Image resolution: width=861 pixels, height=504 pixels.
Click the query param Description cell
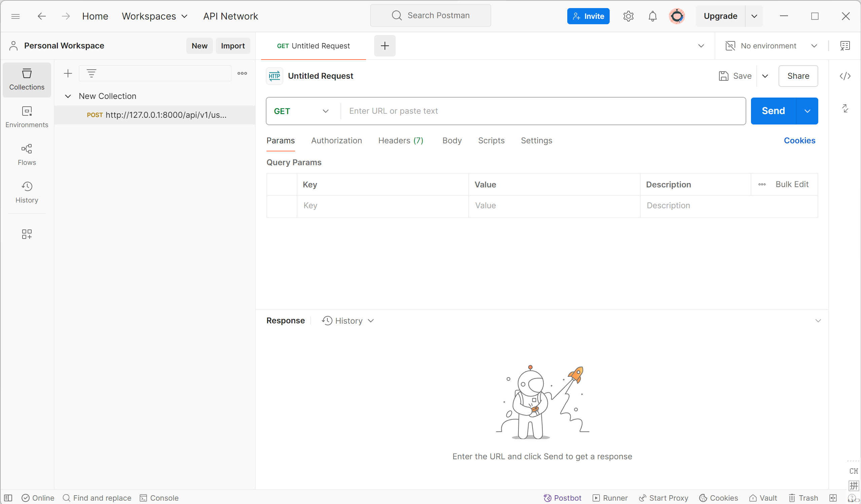[729, 206]
